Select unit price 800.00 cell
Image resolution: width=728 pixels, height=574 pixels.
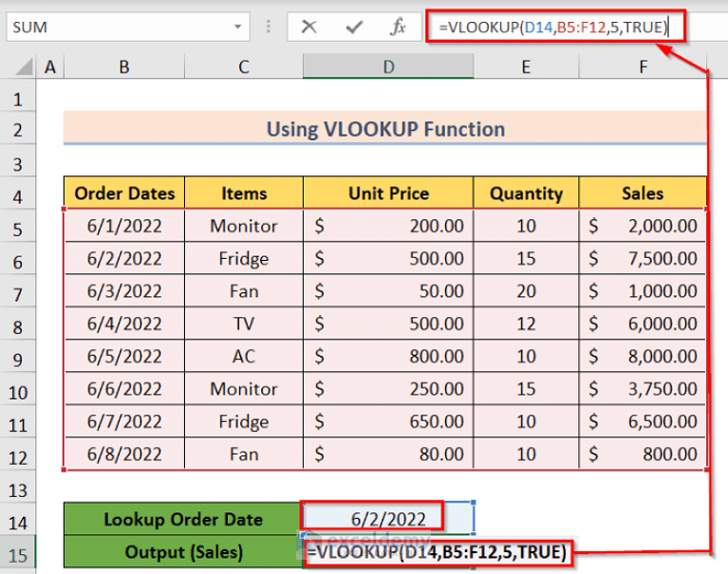click(x=388, y=356)
